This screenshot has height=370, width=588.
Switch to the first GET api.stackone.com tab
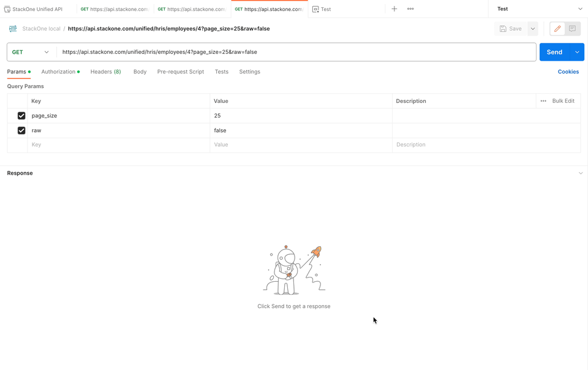(115, 9)
